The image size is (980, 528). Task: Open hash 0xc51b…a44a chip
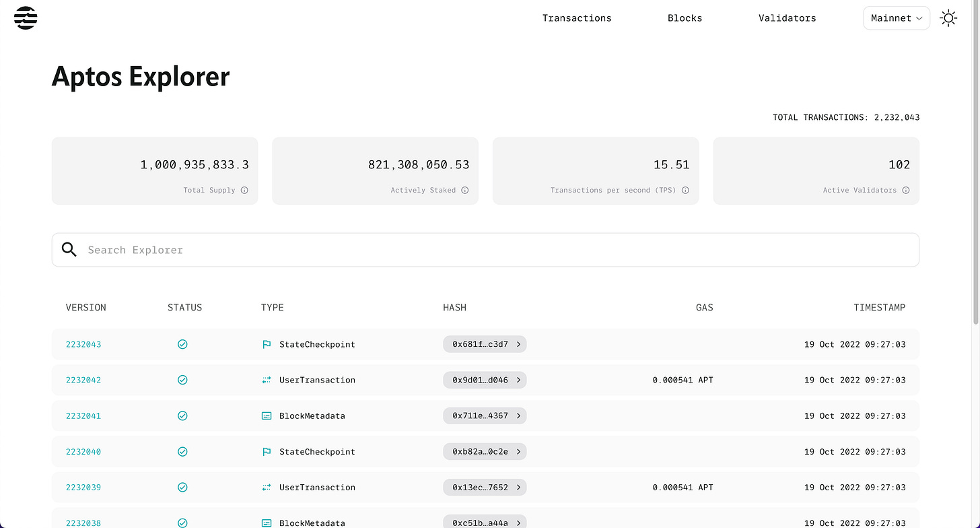click(485, 521)
